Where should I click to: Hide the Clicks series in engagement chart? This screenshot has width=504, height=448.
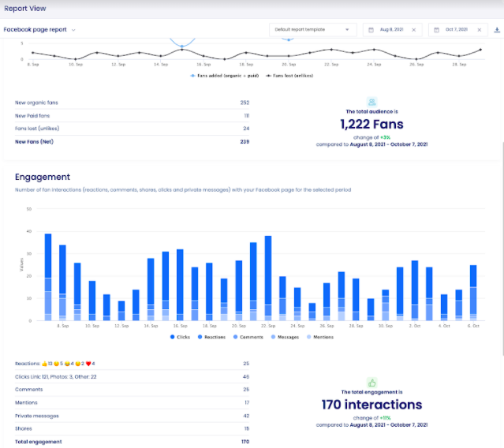[179, 337]
